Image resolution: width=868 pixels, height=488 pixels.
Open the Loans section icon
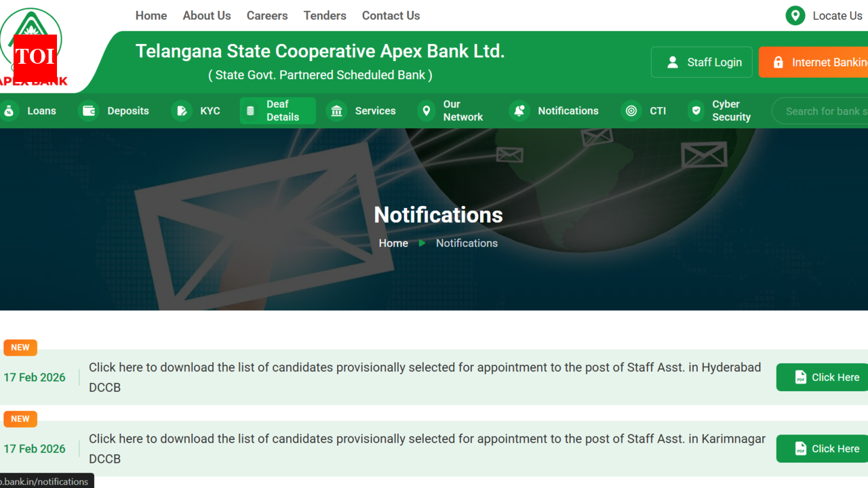(9, 110)
